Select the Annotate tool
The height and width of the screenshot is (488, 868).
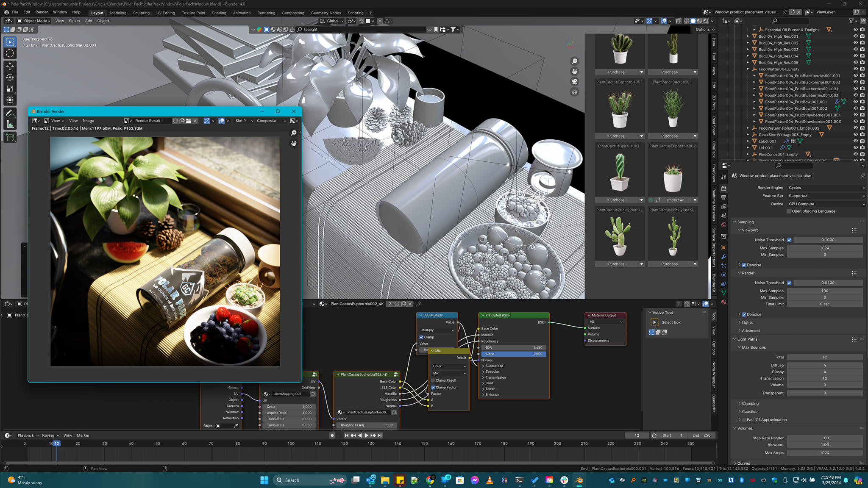tap(10, 113)
